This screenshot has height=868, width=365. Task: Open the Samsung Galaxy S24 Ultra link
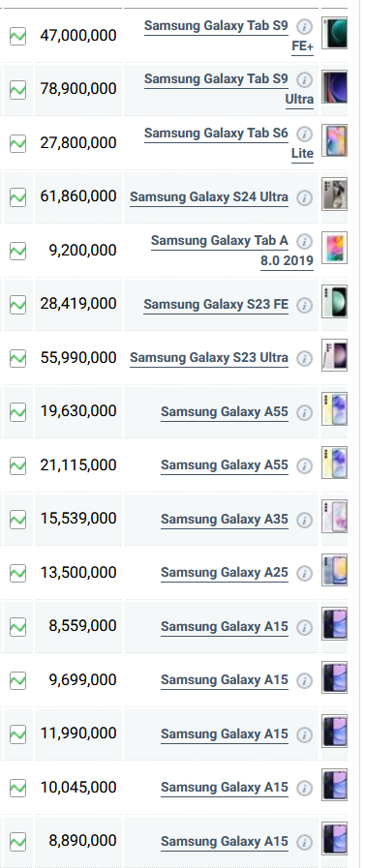pos(209,197)
